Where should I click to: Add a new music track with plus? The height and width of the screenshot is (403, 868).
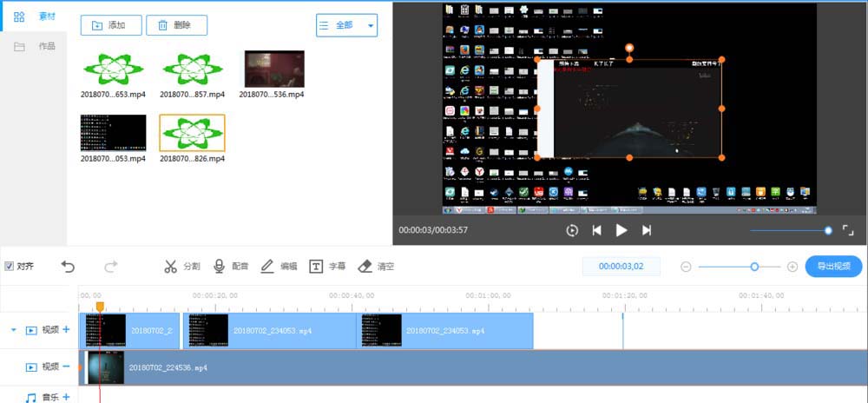(66, 397)
